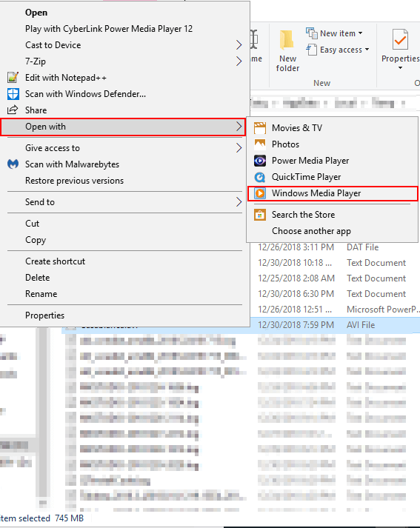Image resolution: width=420 pixels, height=528 pixels.
Task: Click the 745 MB status bar text
Action: click(x=69, y=518)
